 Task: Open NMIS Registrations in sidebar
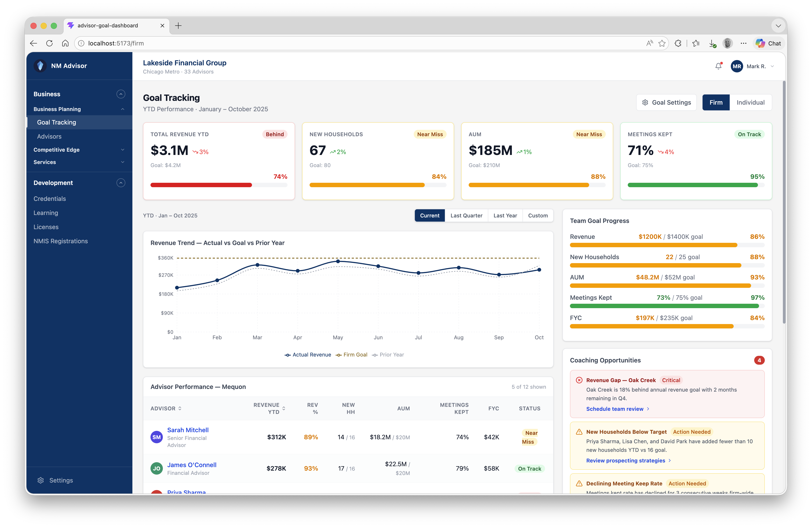[60, 241]
